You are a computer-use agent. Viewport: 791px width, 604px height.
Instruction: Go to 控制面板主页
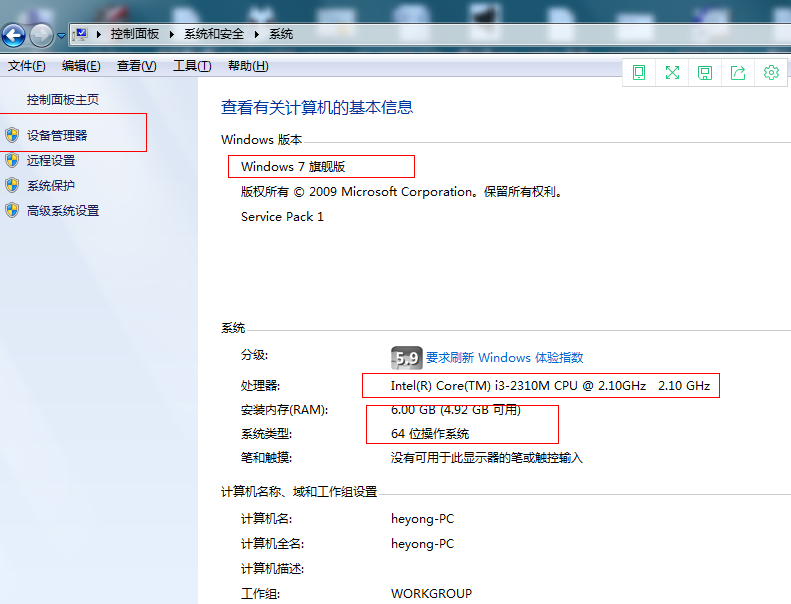63,100
